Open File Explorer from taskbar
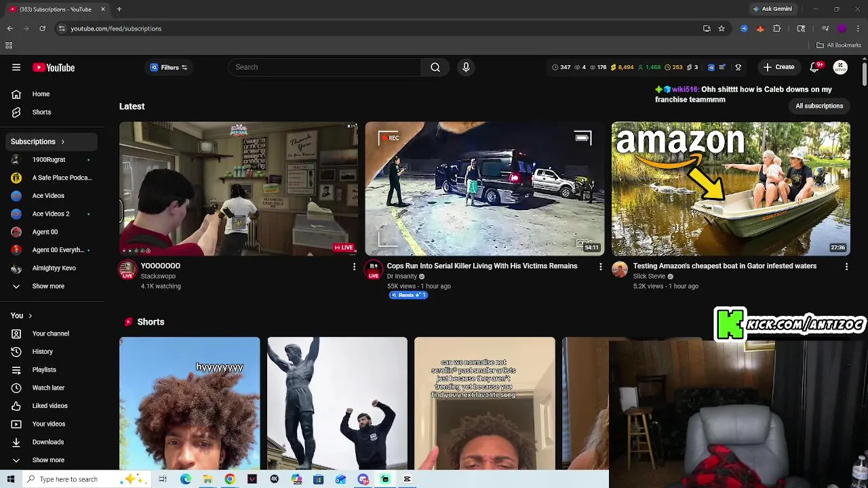This screenshot has height=488, width=868. (208, 479)
